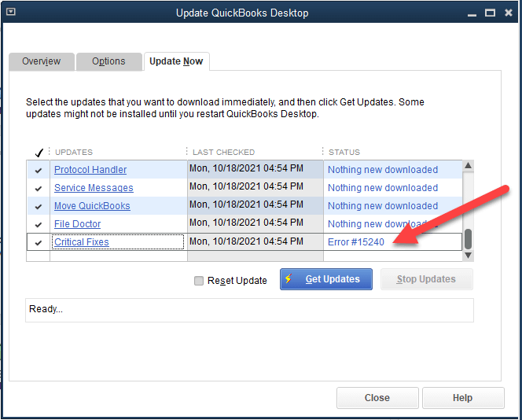Uncheck the Service Messages update
Image resolution: width=522 pixels, height=420 pixels.
pos(39,188)
